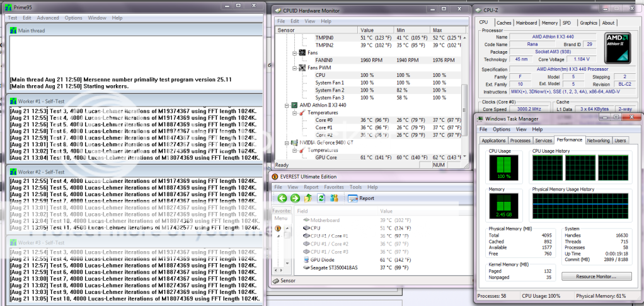Collapse Temperatures under NVIDIA GeForce

(x=294, y=150)
